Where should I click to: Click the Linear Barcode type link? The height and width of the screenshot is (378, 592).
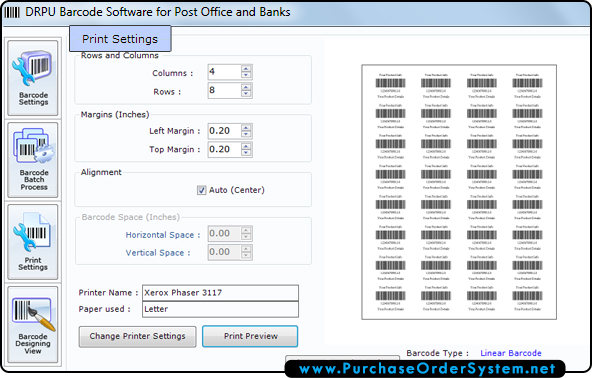tap(511, 353)
